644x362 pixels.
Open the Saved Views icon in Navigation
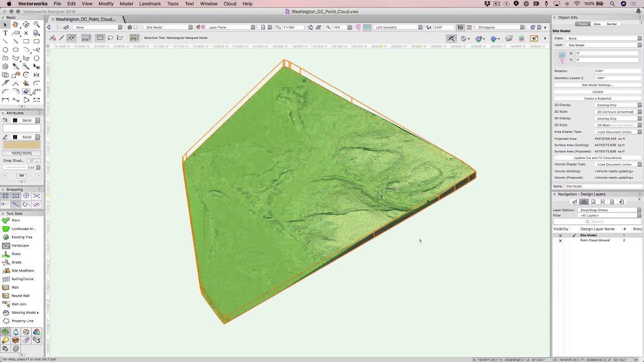[612, 202]
